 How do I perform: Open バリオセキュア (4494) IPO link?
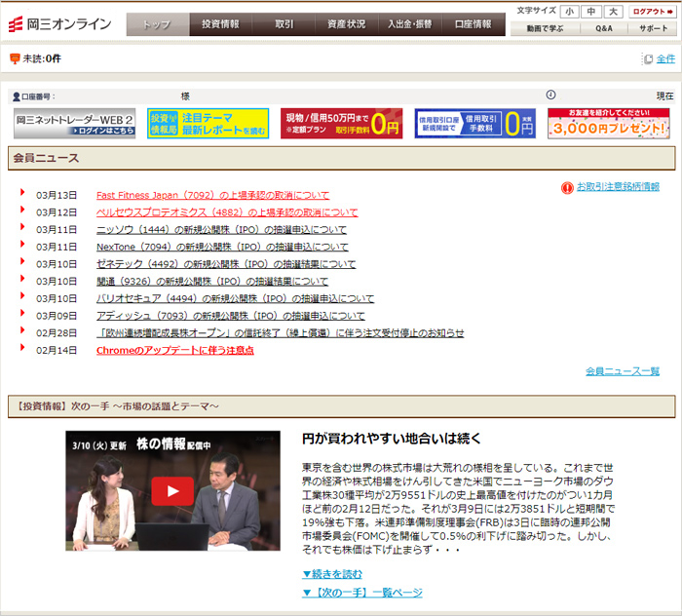(x=236, y=298)
